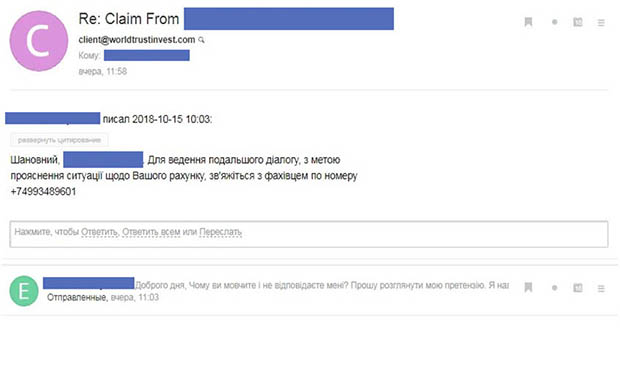Click inside the quick reply field

[x=309, y=234]
